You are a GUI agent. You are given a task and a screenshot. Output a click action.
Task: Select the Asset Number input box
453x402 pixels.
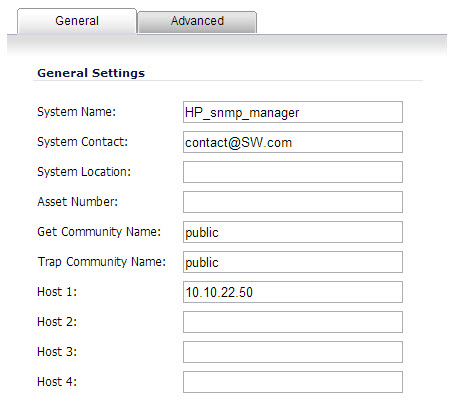click(x=293, y=202)
